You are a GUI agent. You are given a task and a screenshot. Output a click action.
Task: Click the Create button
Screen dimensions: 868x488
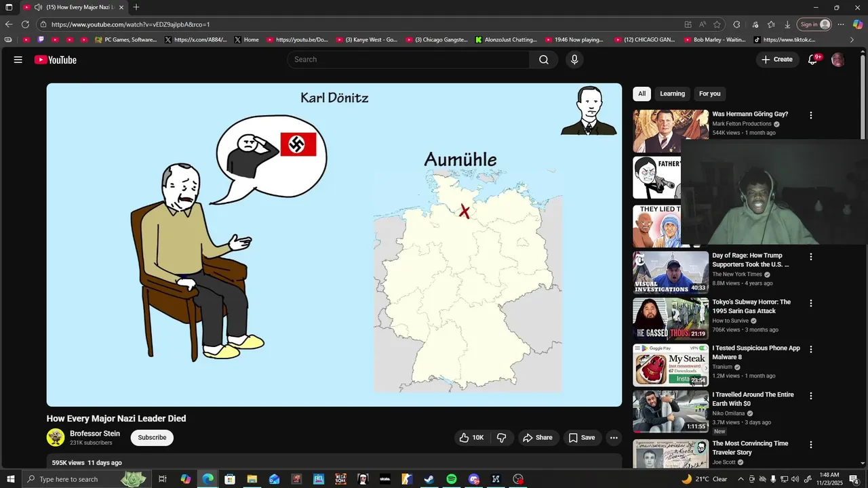click(x=777, y=60)
